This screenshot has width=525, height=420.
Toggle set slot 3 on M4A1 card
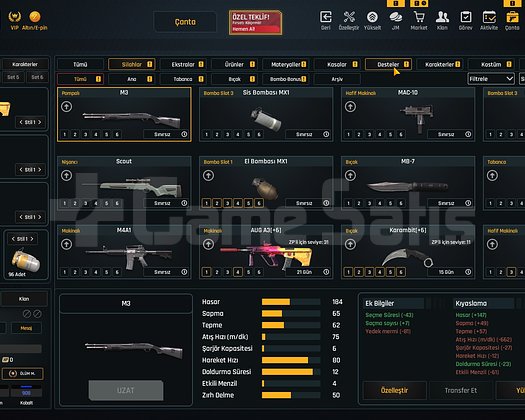click(x=85, y=272)
